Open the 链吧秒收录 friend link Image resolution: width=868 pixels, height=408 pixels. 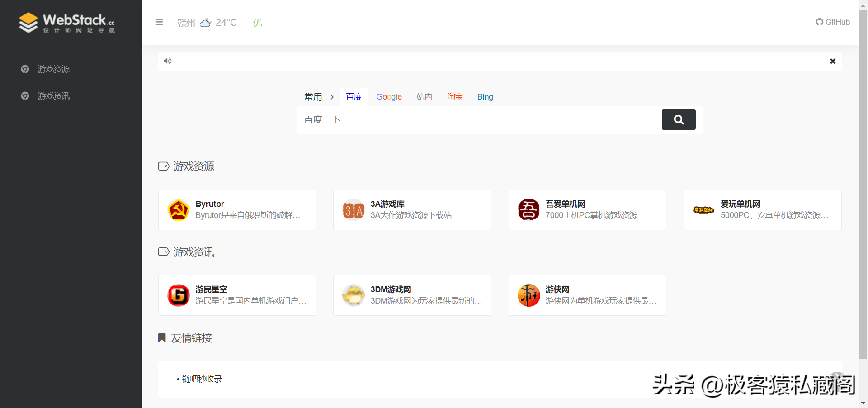pyautogui.click(x=202, y=379)
